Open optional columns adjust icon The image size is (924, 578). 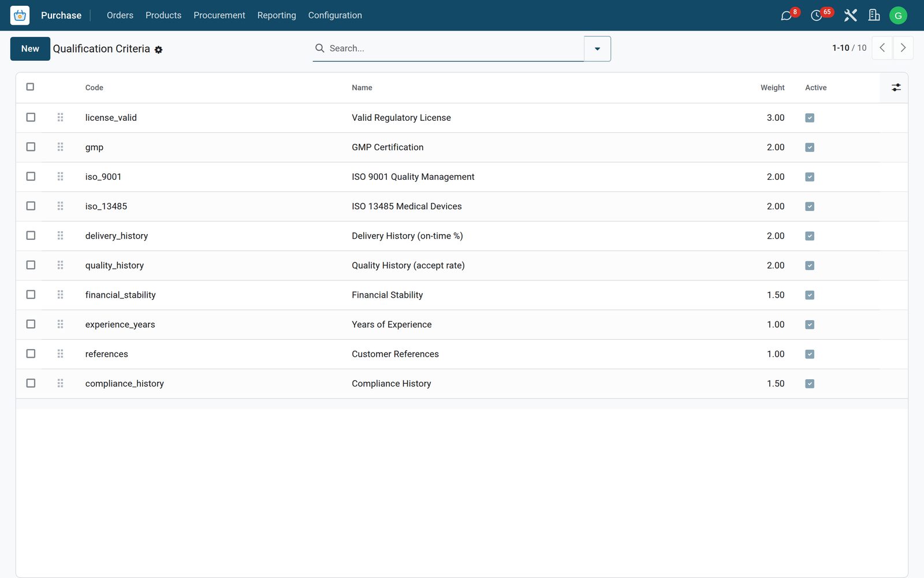pyautogui.click(x=896, y=87)
